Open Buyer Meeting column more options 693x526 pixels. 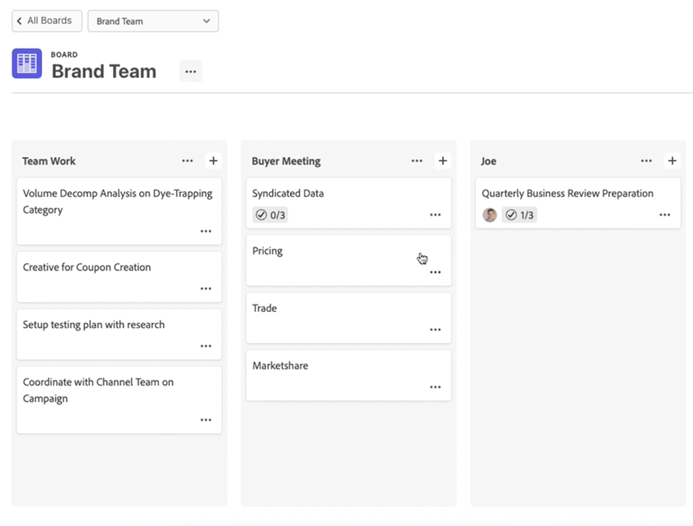point(417,161)
